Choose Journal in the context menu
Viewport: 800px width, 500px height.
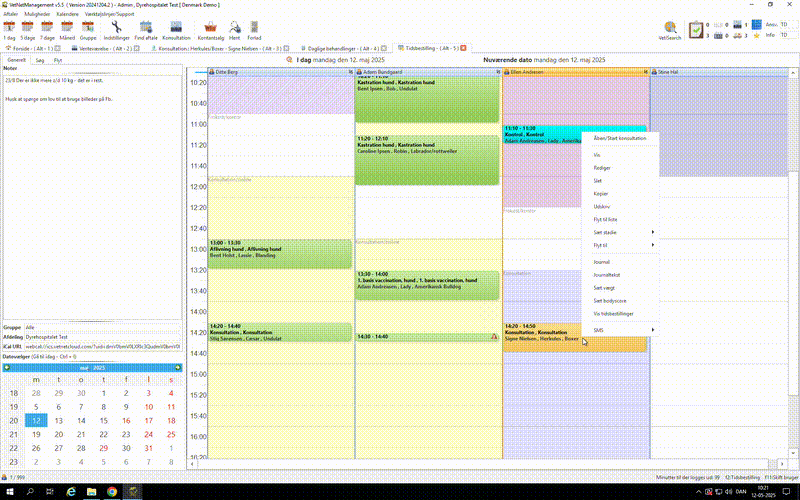(620, 262)
